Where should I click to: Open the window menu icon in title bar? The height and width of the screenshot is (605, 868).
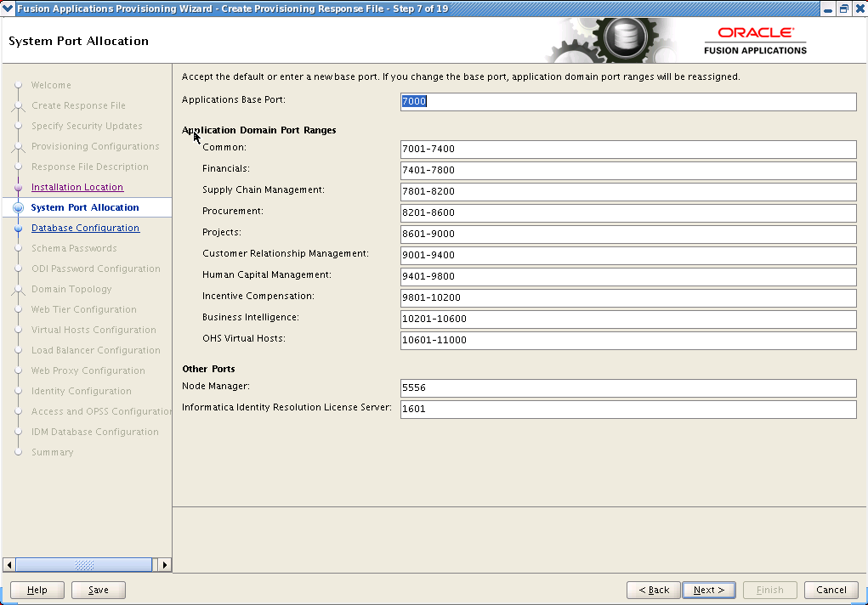8,8
